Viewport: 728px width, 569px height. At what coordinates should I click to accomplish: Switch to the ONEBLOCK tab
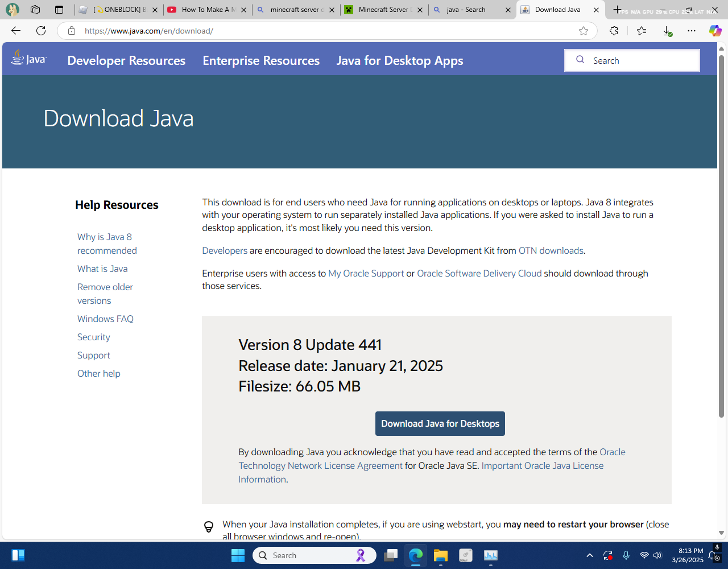119,10
